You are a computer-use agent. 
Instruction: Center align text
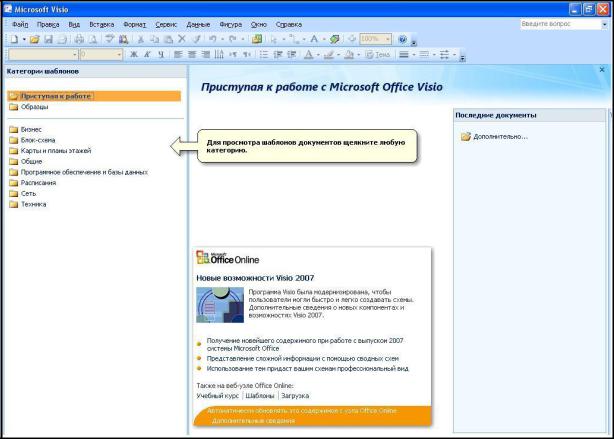pyautogui.click(x=192, y=54)
